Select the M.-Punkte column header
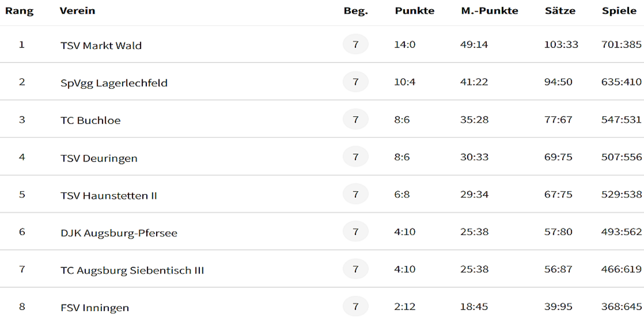 (x=489, y=11)
